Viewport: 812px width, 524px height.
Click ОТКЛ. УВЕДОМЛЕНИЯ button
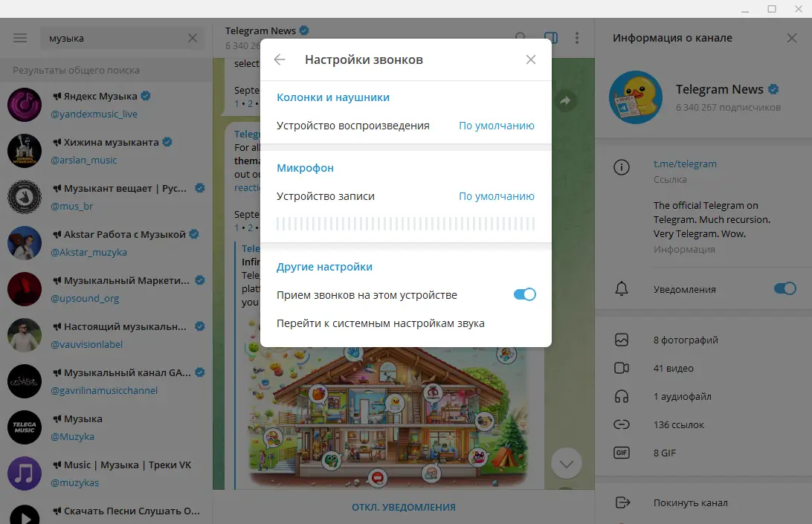[404, 508]
